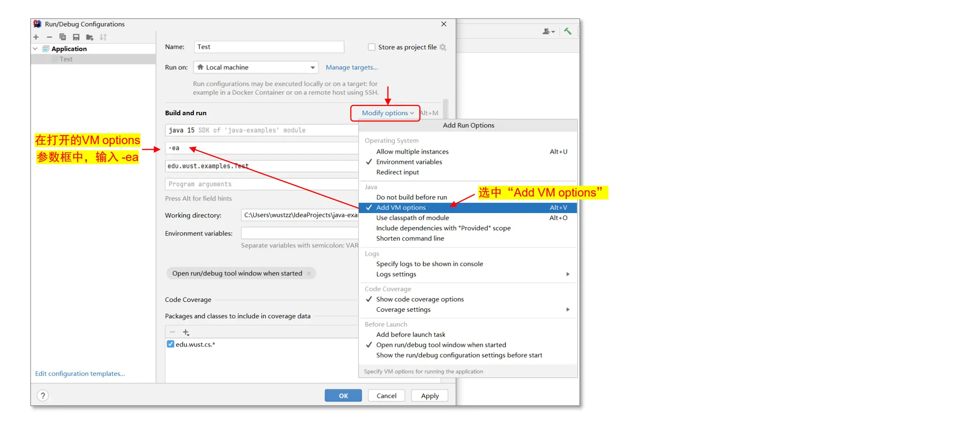This screenshot has height=422, width=980.
Task: Click the build hammer icon in IDE window
Action: click(567, 31)
